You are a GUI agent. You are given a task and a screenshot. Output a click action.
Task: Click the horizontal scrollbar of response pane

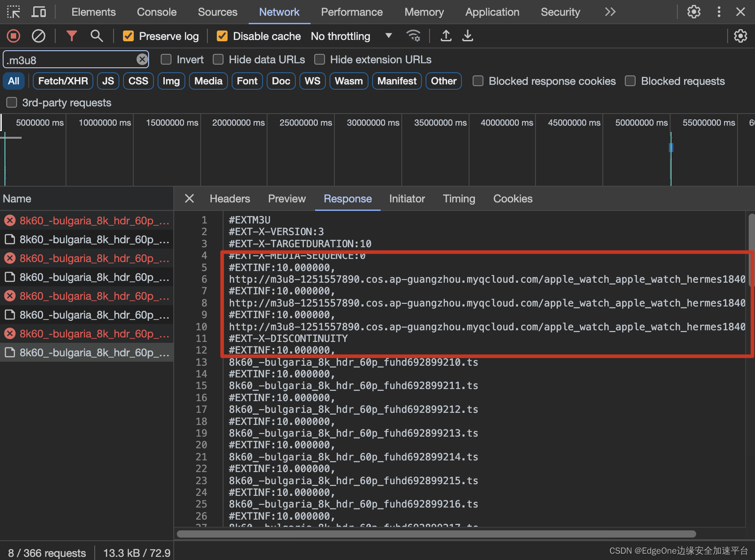436,534
